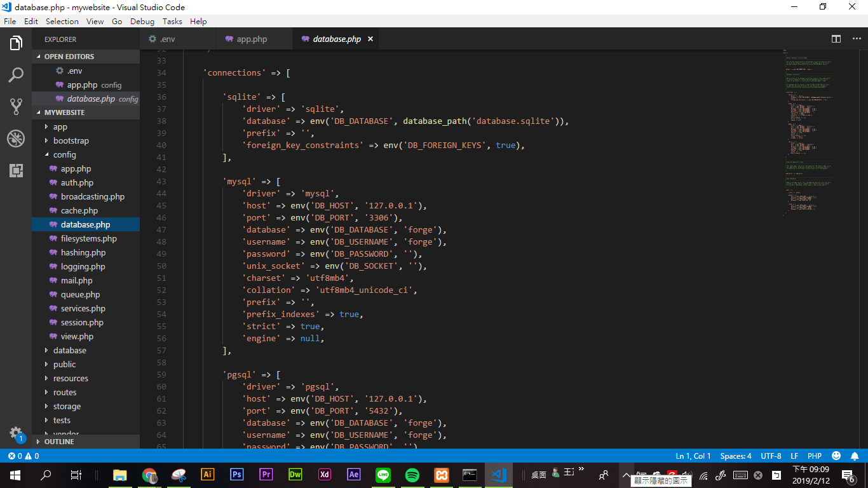The height and width of the screenshot is (488, 868).
Task: Expand the resources folder
Action: click(x=86, y=378)
